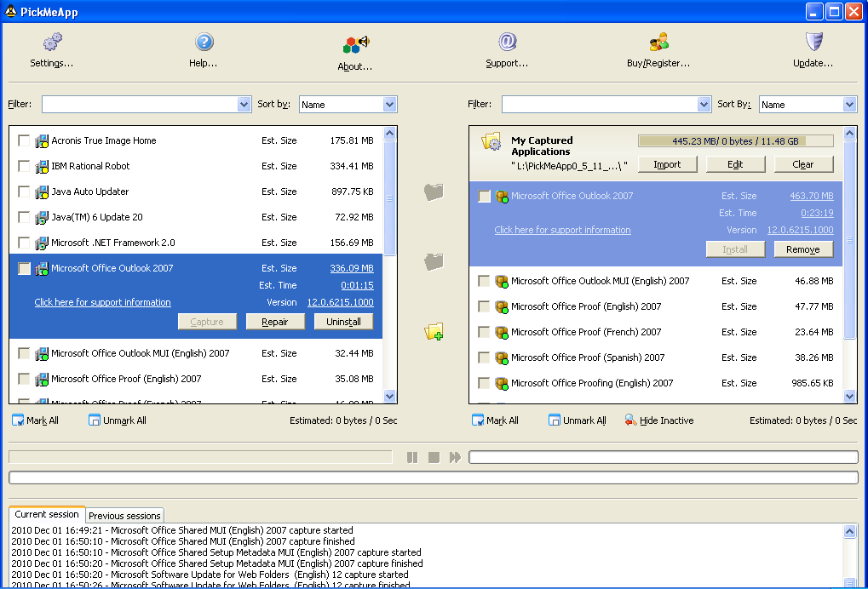Check captured Outlook MUI (English) 2007 checkbox
868x589 pixels.
(484, 281)
